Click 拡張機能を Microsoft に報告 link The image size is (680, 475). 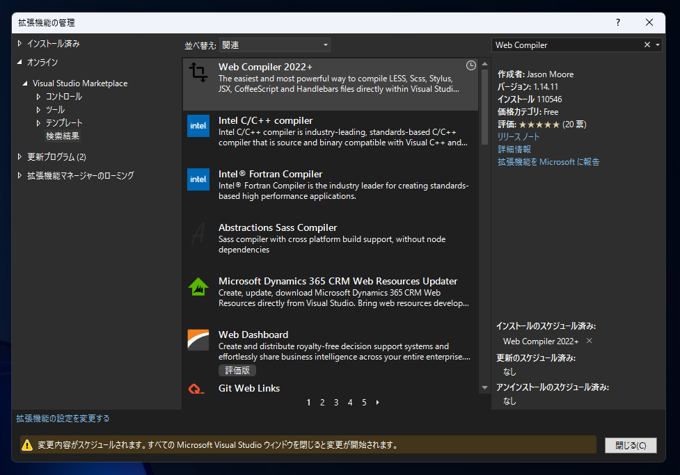pos(548,162)
